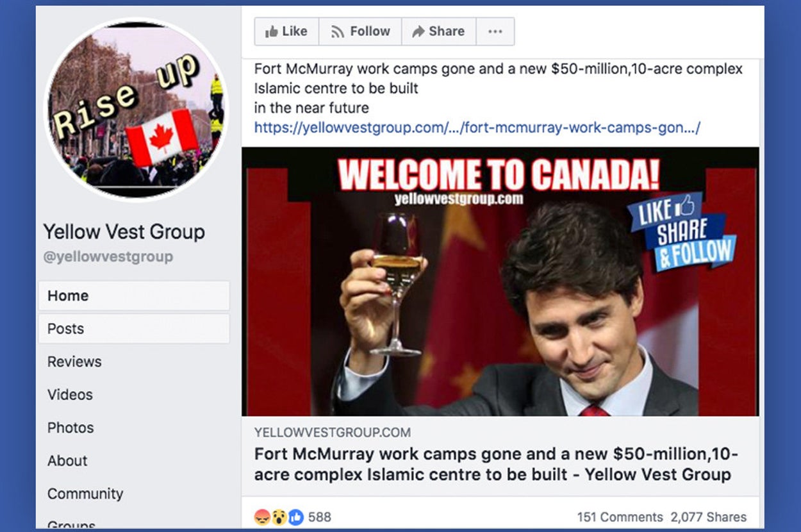Open the Videos section
Screen dimensions: 801x532
(70, 394)
